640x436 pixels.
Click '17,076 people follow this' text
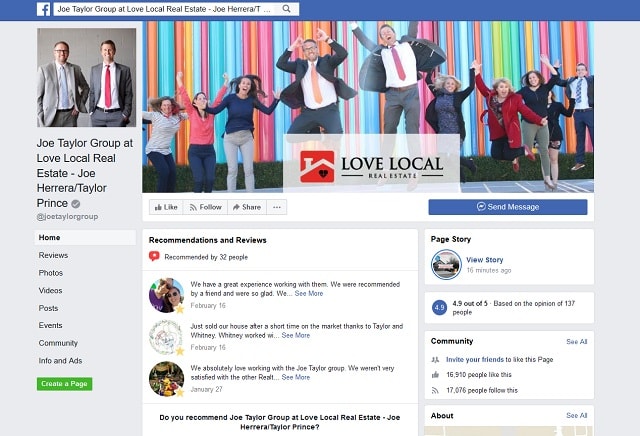(482, 390)
